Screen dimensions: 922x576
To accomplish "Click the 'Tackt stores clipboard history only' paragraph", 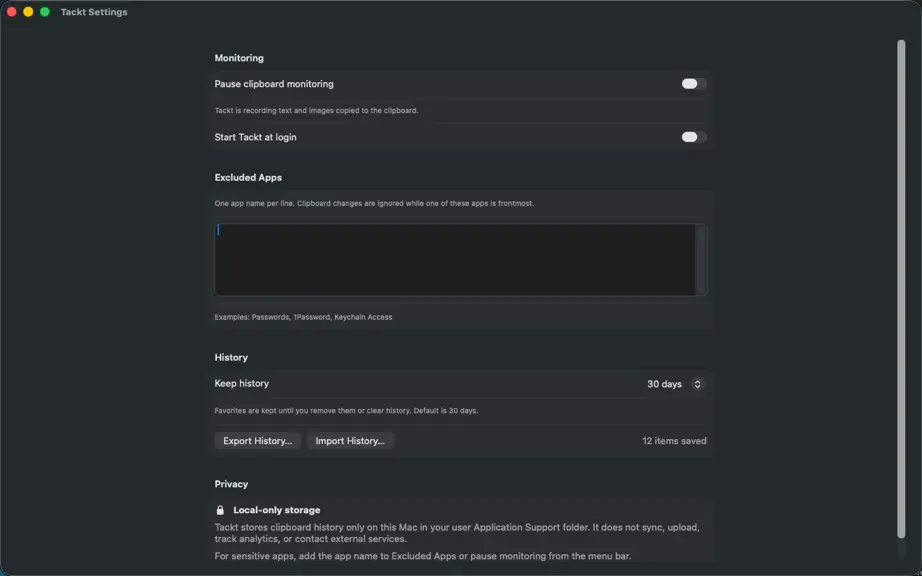I will tap(457, 533).
